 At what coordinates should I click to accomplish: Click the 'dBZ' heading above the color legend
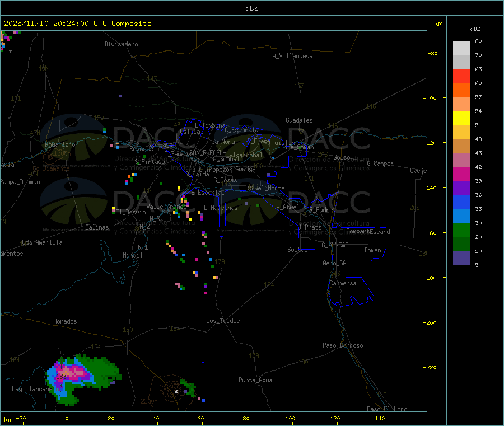475,29
